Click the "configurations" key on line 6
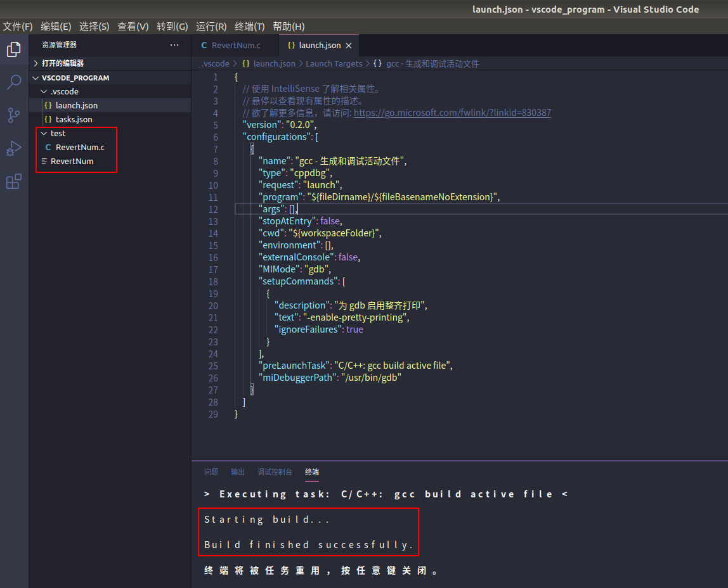728x588 pixels. pos(277,136)
